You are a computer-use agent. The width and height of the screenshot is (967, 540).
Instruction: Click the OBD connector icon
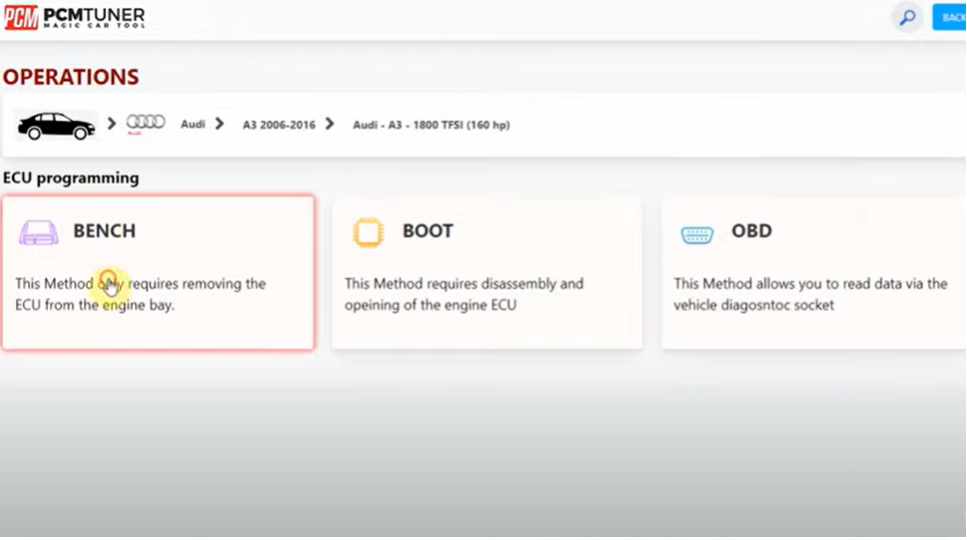pos(697,234)
